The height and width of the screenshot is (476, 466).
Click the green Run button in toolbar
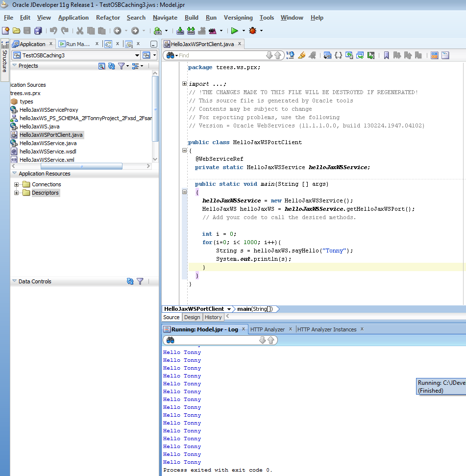235,30
